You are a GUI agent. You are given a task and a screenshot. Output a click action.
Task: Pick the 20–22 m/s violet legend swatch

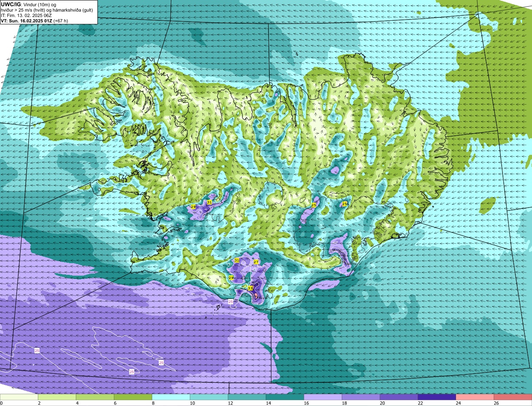pos(399,397)
